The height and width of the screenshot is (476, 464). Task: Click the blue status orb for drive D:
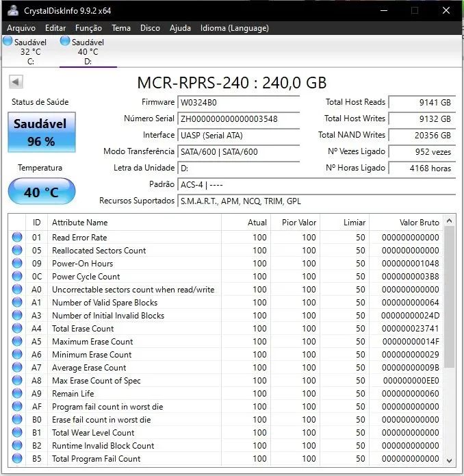point(65,41)
